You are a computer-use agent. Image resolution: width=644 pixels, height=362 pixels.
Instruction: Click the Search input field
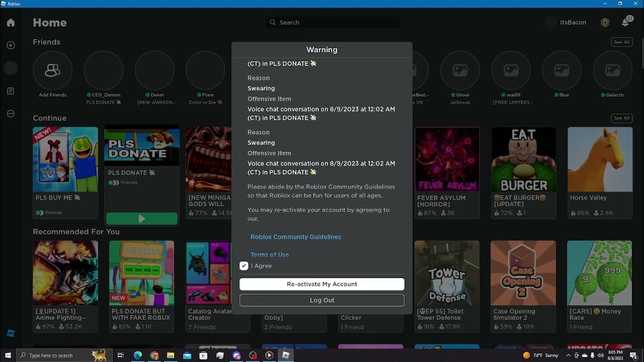(x=333, y=23)
